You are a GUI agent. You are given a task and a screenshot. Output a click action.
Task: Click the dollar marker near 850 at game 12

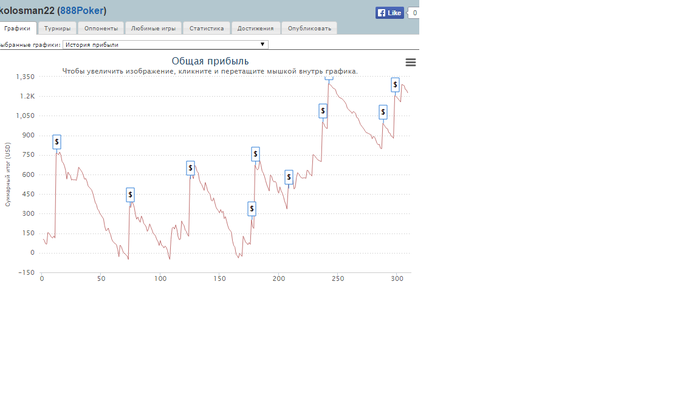click(x=57, y=142)
